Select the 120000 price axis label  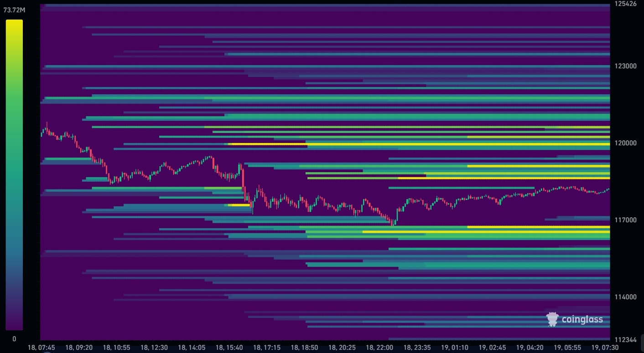[x=625, y=143]
